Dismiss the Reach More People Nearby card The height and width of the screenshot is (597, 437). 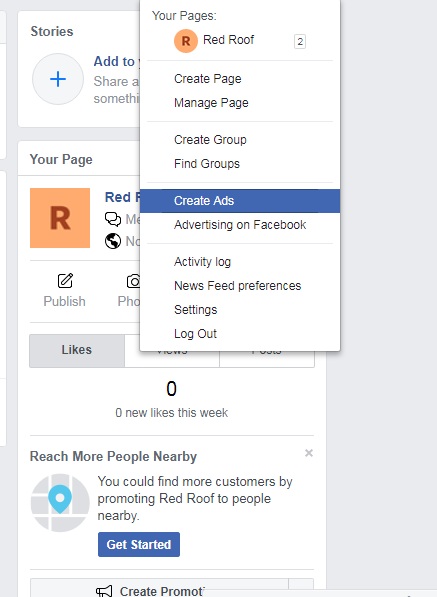309,453
